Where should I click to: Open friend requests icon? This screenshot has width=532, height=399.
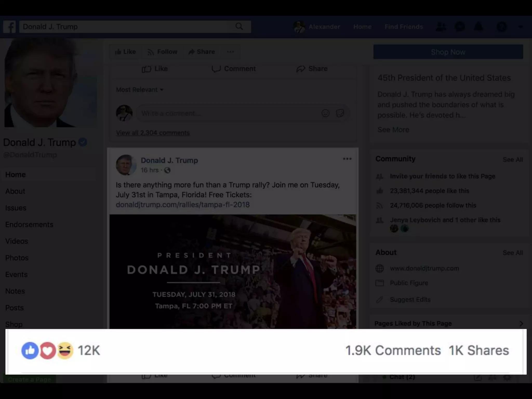point(441,27)
